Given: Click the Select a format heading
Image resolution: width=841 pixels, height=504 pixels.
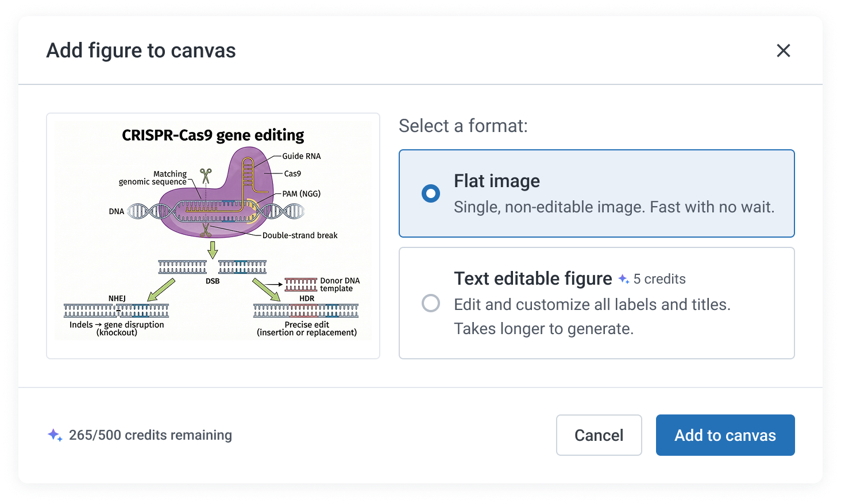Looking at the screenshot, I should coord(463,126).
